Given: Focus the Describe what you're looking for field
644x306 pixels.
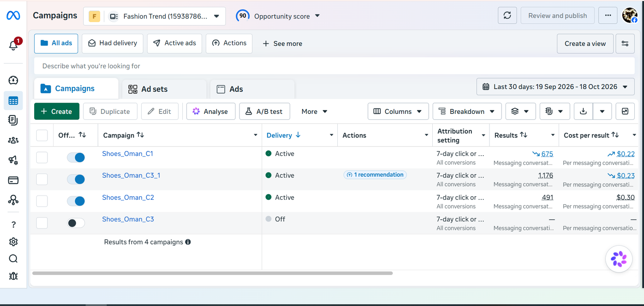Looking at the screenshot, I should 334,66.
